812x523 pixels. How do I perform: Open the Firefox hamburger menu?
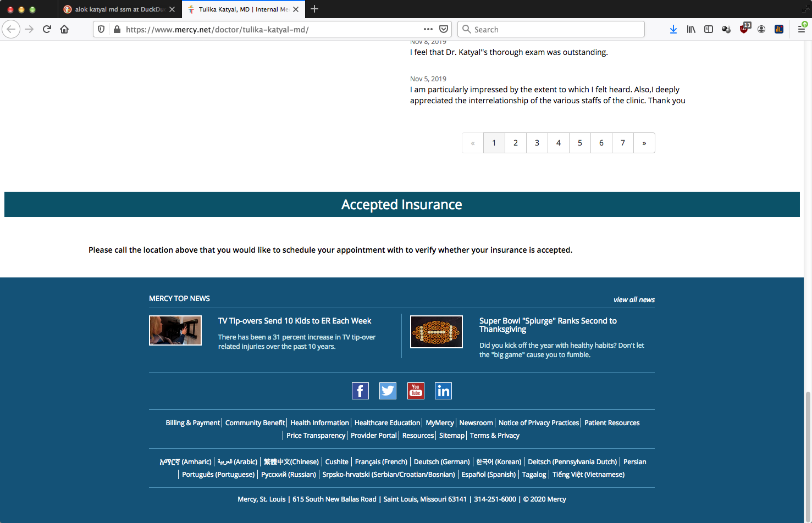tap(802, 29)
